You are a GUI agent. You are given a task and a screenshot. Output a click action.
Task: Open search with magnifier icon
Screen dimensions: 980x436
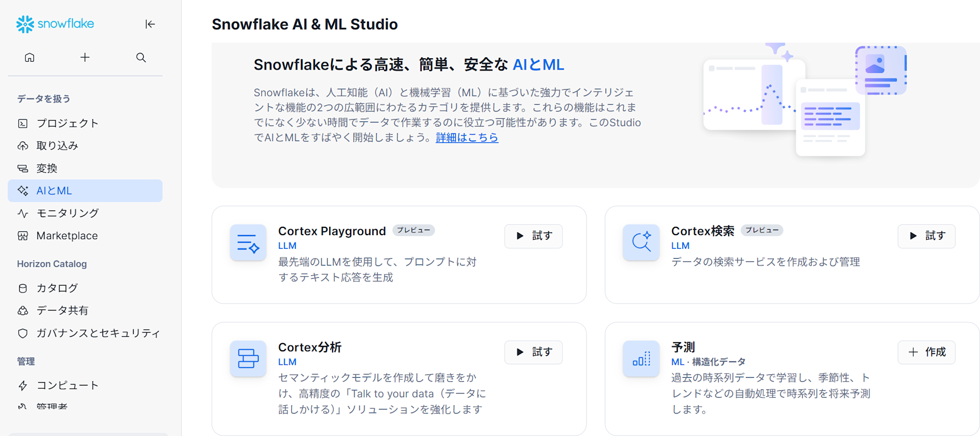point(141,57)
